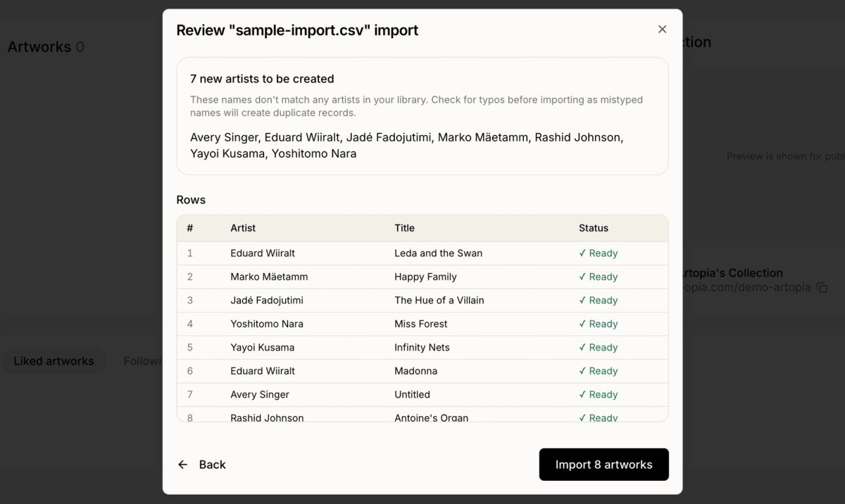
Task: Select Yoshitomo Nara artist cell
Action: [x=267, y=324]
